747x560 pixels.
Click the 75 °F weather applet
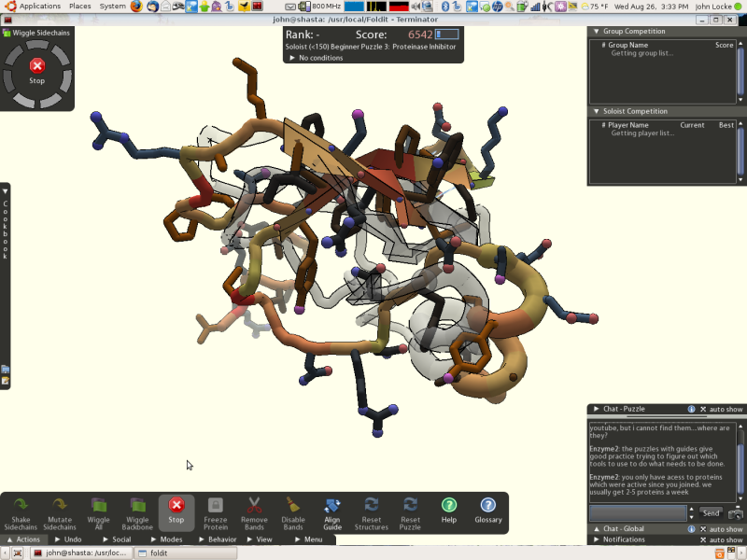(595, 7)
